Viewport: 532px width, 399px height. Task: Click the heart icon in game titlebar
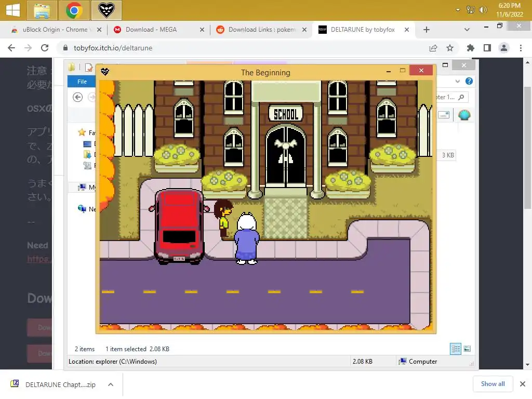(105, 72)
